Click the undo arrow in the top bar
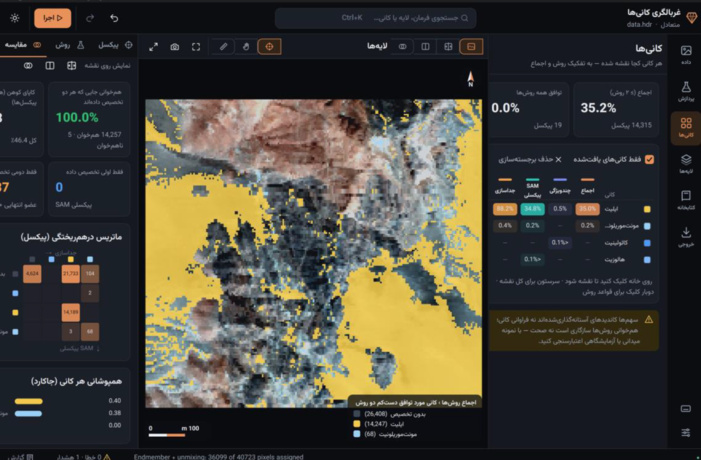 coord(114,18)
